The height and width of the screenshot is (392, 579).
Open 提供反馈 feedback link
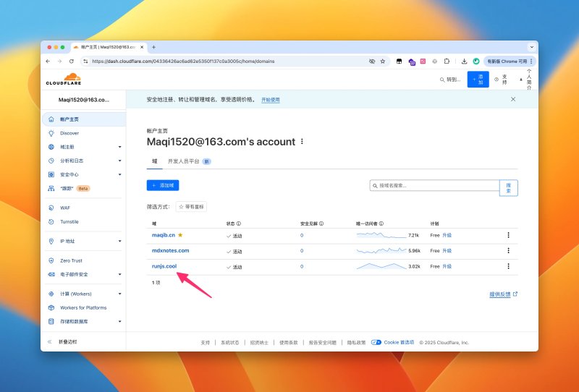503,294
